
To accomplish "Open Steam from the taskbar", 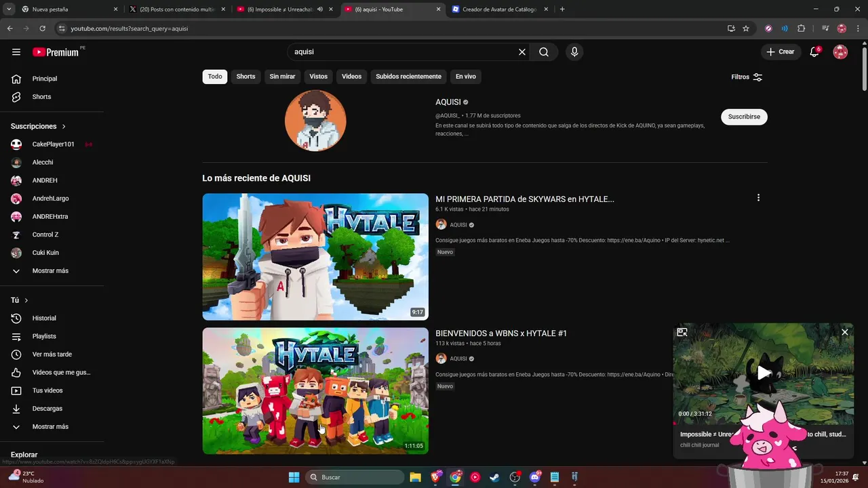I will [495, 477].
